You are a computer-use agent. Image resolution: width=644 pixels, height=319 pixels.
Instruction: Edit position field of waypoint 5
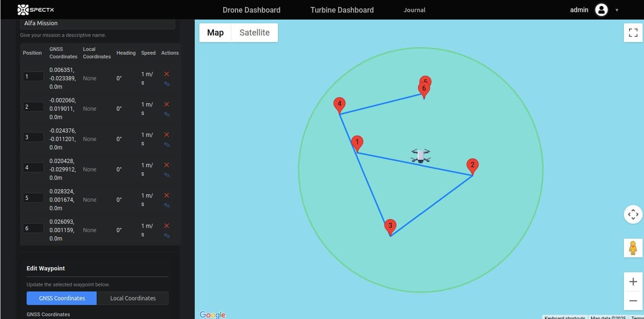[33, 198]
